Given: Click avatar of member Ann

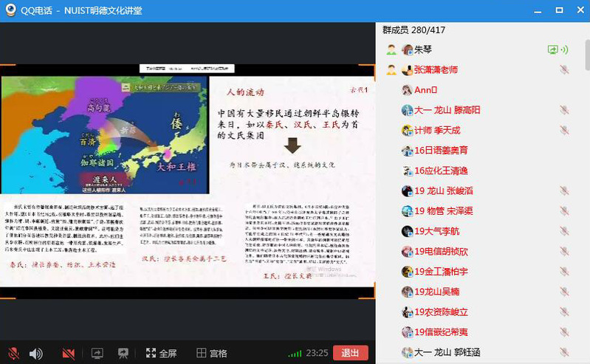Looking at the screenshot, I should (406, 90).
